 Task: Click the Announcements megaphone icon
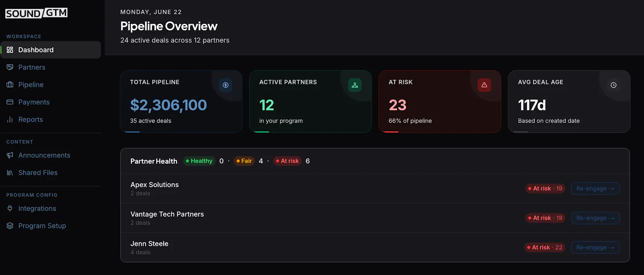point(10,155)
